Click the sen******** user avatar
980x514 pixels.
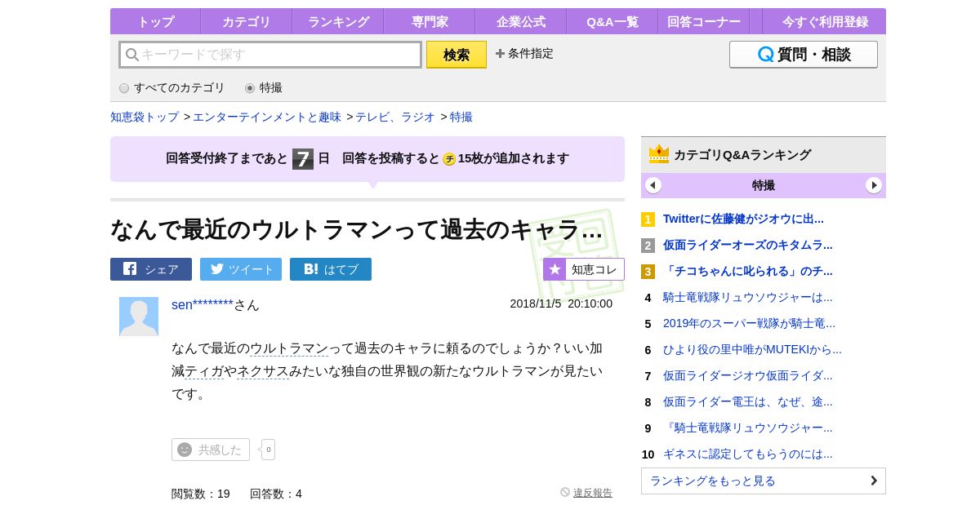point(139,317)
